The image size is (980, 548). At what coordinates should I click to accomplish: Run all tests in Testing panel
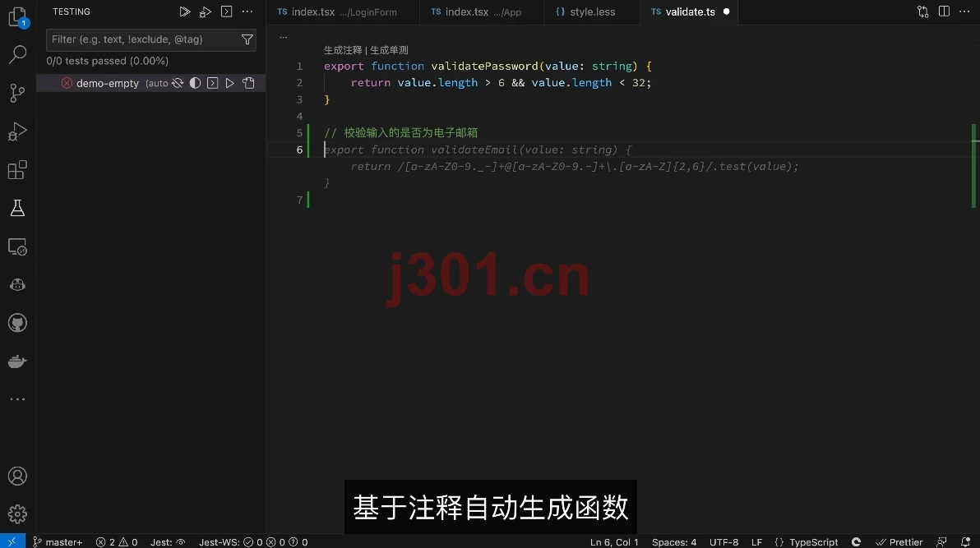coord(184,12)
